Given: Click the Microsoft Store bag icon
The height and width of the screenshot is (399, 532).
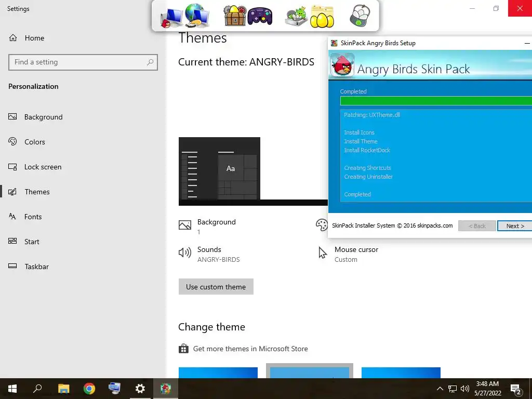Looking at the screenshot, I should pyautogui.click(x=183, y=349).
